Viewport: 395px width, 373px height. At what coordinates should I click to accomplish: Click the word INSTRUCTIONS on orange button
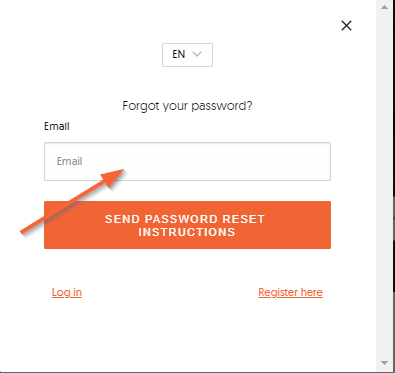(x=187, y=232)
